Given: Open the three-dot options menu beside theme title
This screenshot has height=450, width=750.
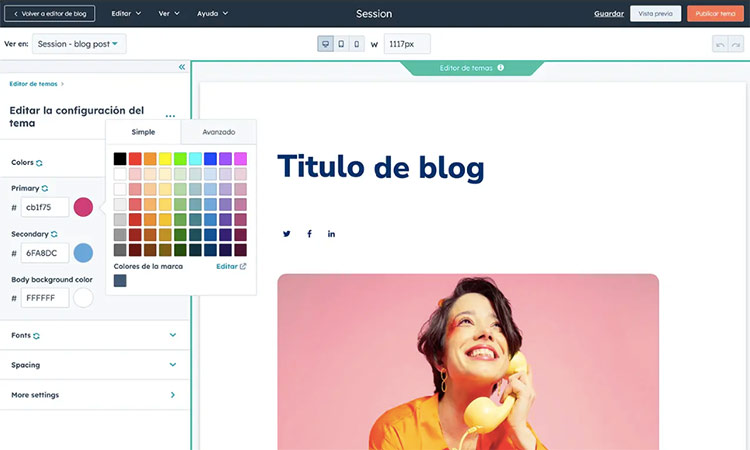Looking at the screenshot, I should [x=170, y=116].
